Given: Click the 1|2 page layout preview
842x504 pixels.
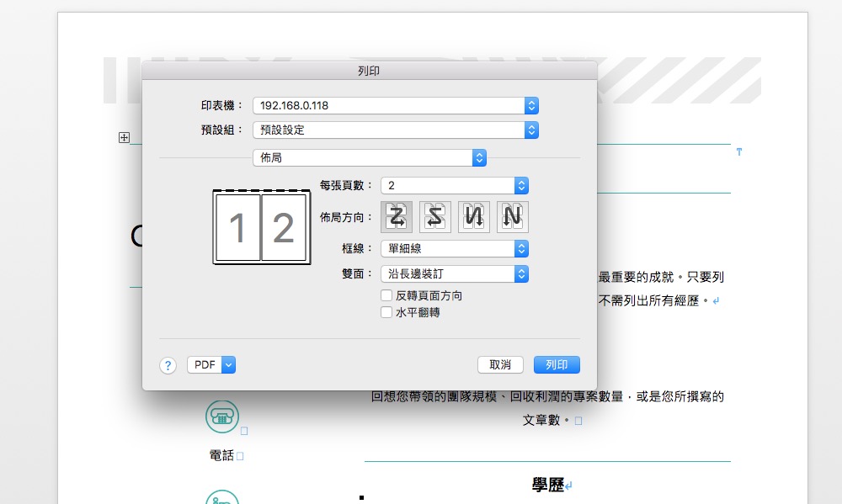Looking at the screenshot, I should [261, 227].
